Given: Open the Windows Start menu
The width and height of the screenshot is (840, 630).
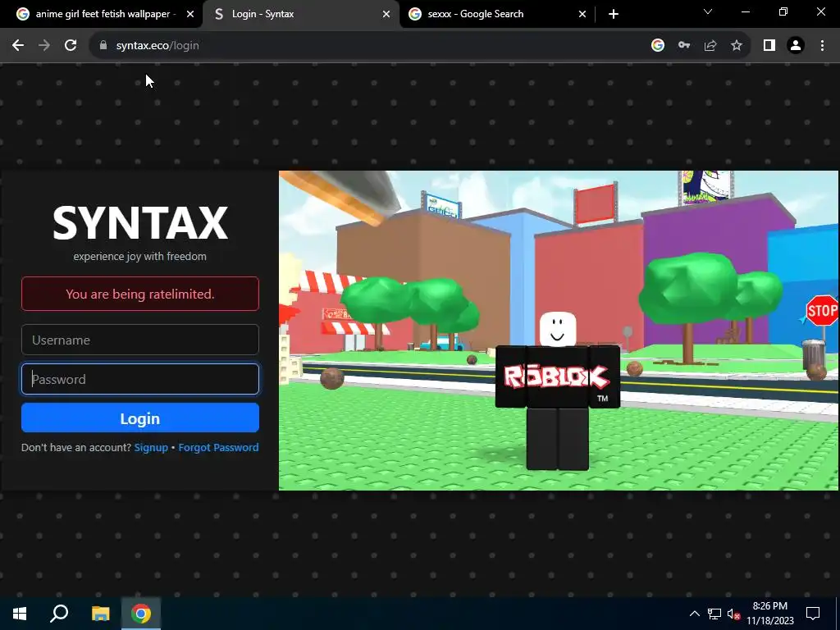Looking at the screenshot, I should (20, 614).
